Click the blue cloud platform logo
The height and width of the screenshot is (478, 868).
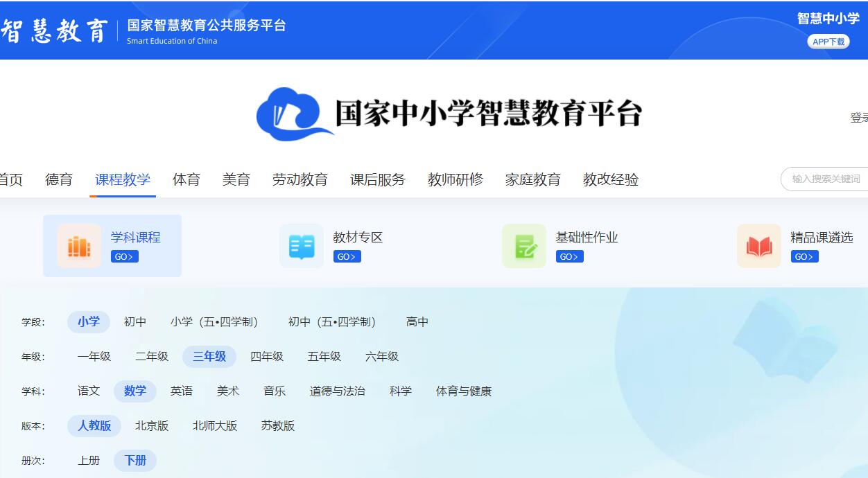[293, 114]
